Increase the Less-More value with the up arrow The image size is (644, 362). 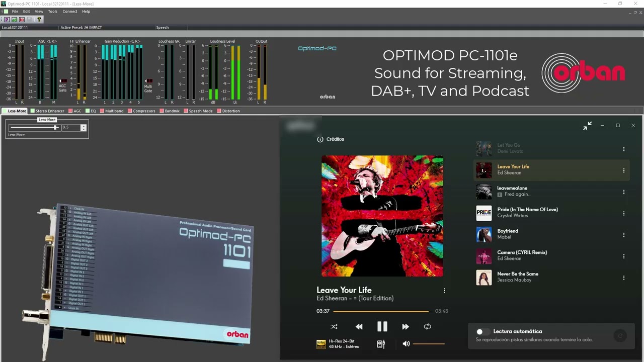[84, 126]
